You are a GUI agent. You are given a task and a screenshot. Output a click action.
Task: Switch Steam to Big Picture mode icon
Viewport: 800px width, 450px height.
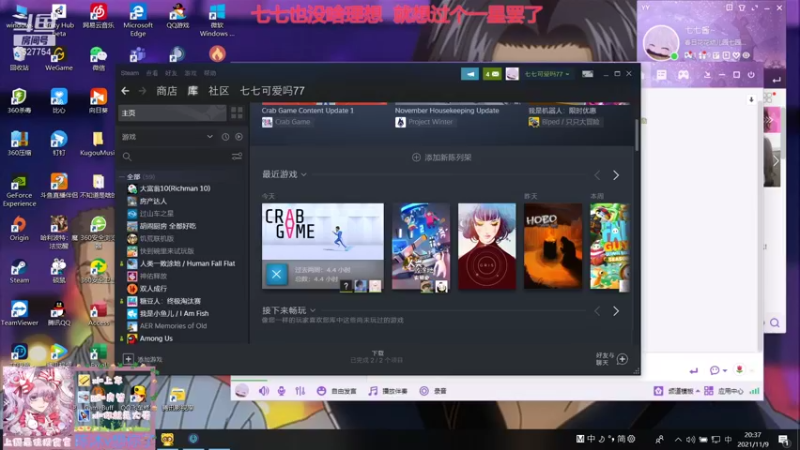[587, 74]
